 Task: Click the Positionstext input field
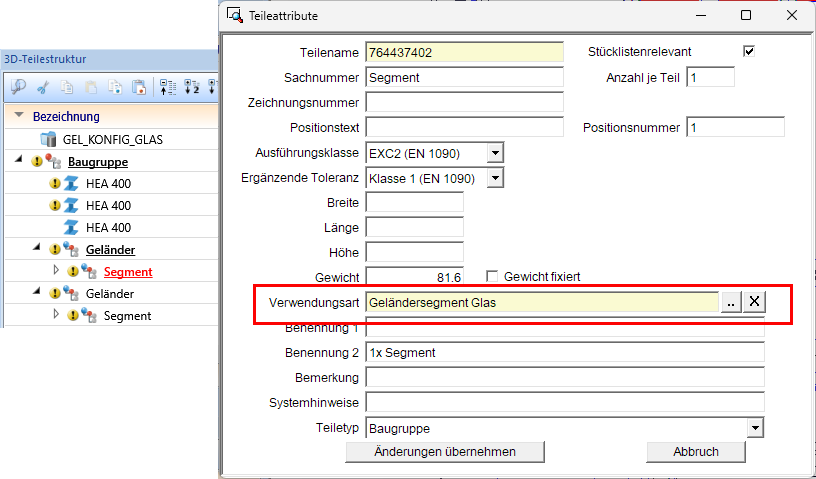[465, 128]
